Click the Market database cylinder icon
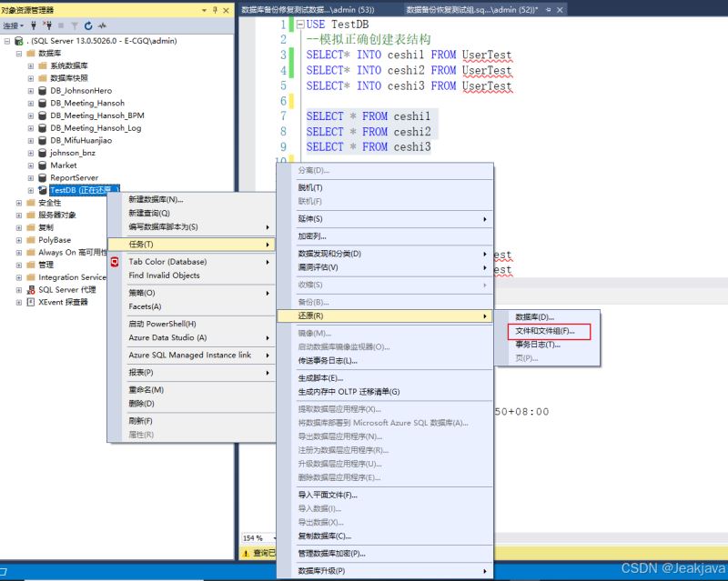 tap(42, 165)
